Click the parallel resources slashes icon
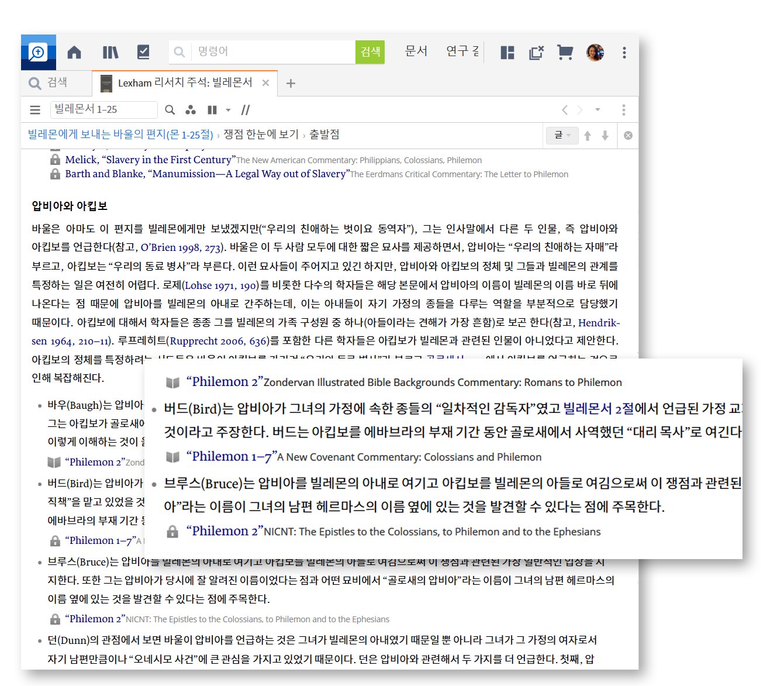 246,110
